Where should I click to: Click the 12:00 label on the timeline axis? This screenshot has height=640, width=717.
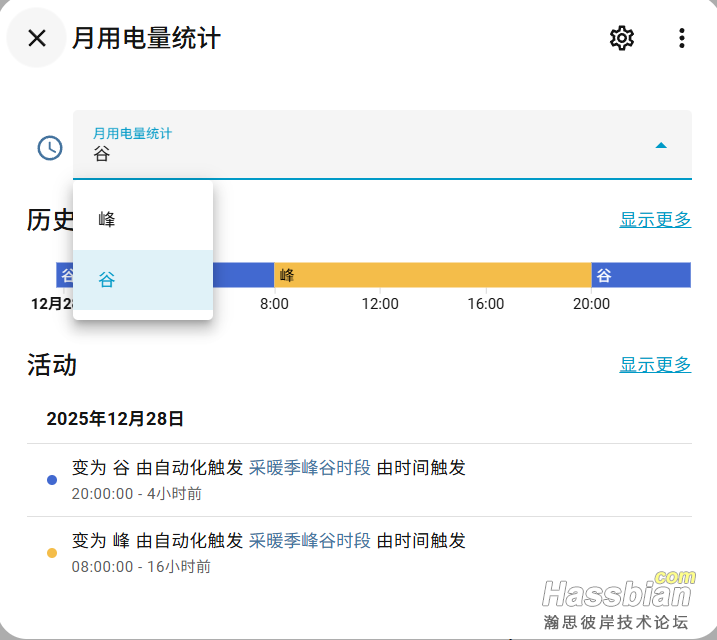click(380, 304)
